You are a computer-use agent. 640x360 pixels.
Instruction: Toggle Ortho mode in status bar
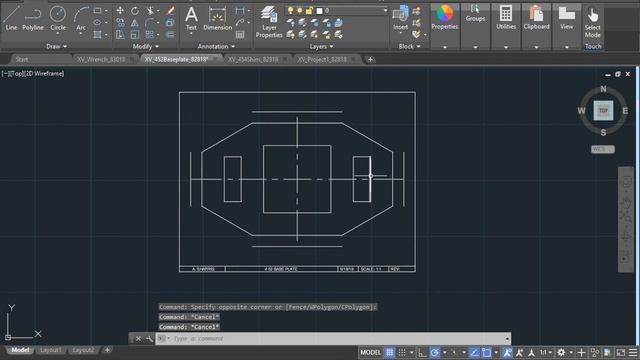pyautogui.click(x=423, y=352)
